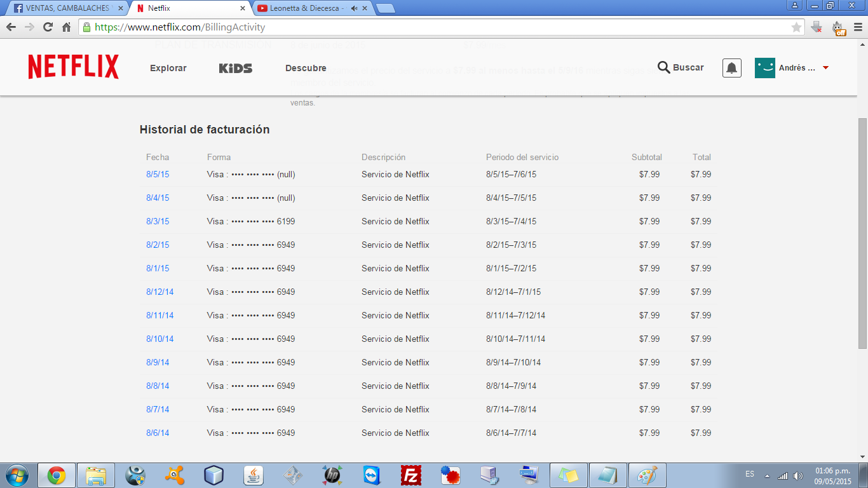Image resolution: width=868 pixels, height=488 pixels.
Task: Click the 'Historial de facturación' heading
Action: click(x=205, y=130)
